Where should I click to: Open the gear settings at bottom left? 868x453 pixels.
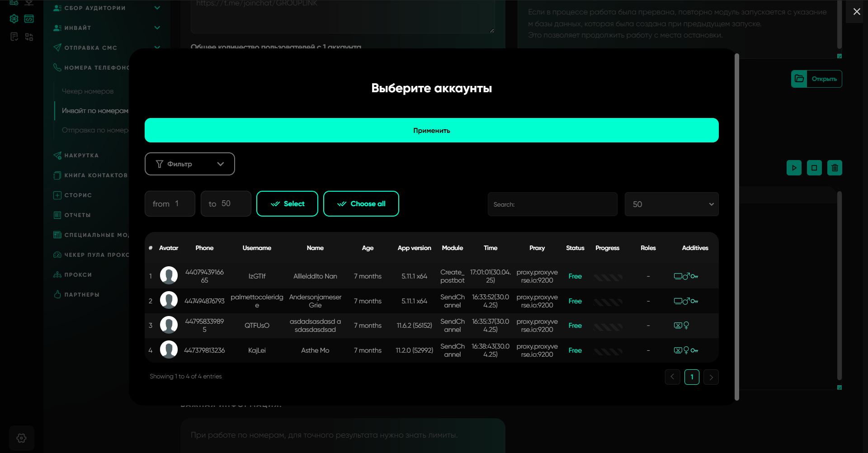tap(21, 438)
